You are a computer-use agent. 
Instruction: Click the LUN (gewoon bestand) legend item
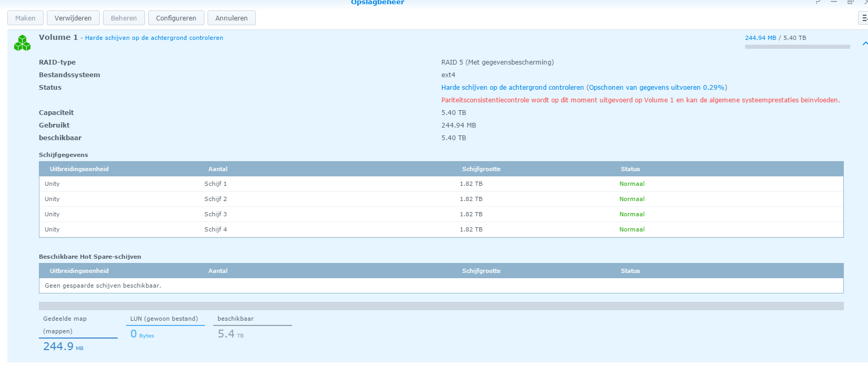(164, 319)
